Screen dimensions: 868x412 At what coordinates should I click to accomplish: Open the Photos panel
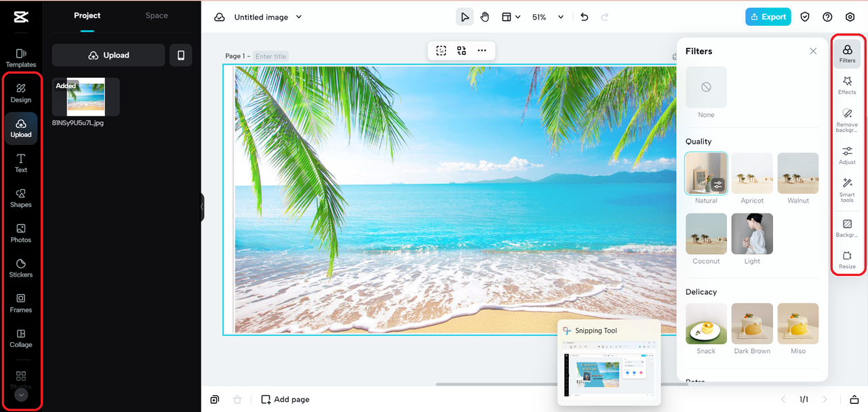21,234
